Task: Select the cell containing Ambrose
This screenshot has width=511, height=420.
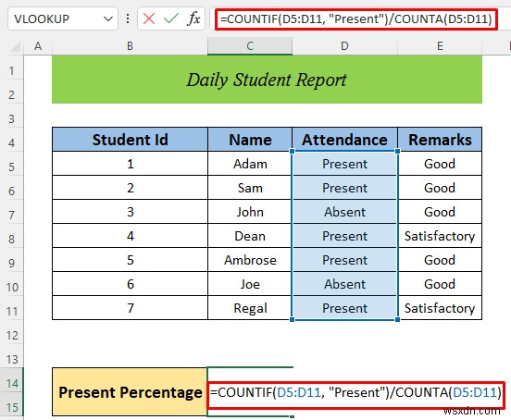Action: tap(250, 260)
